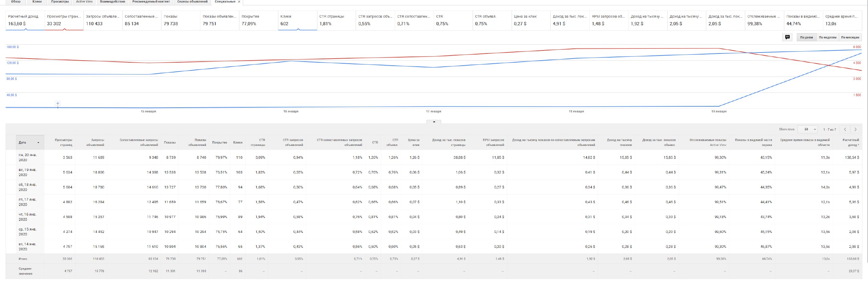Toggle the Клики metric card 602

tap(297, 20)
